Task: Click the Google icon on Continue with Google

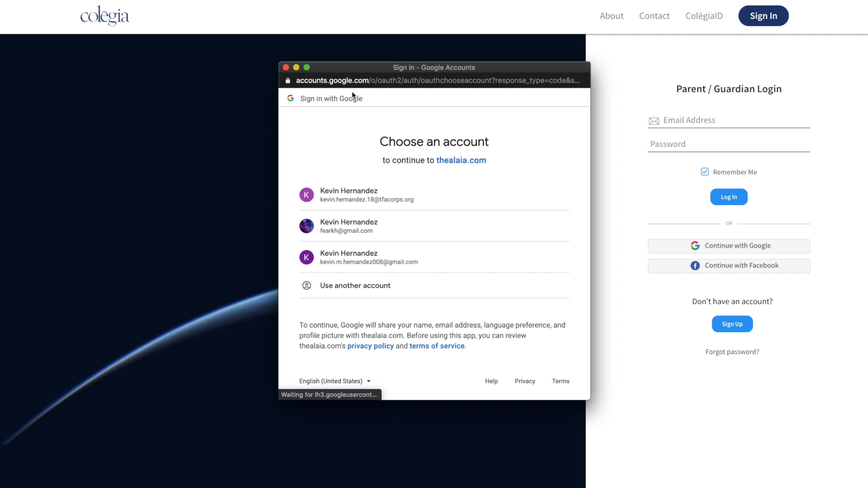Action: 695,246
